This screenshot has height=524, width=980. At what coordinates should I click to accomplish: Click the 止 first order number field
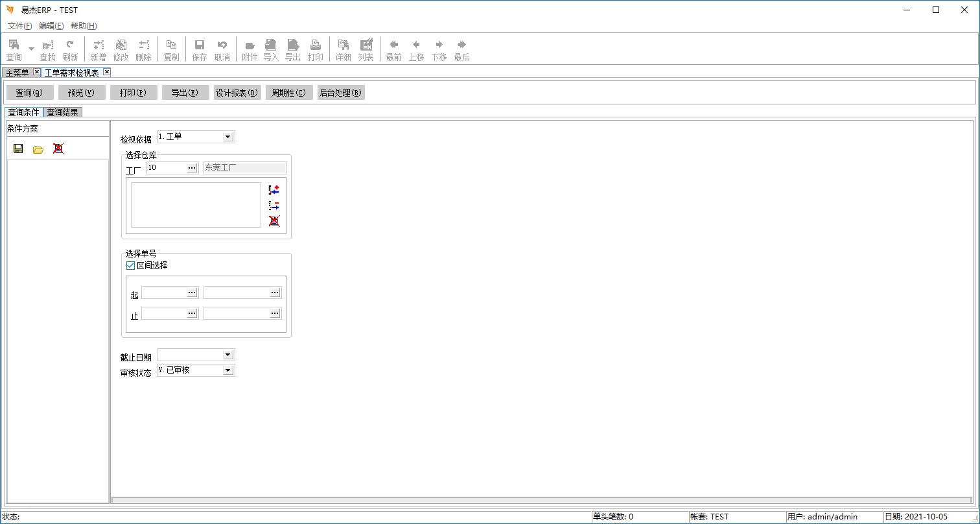point(164,313)
